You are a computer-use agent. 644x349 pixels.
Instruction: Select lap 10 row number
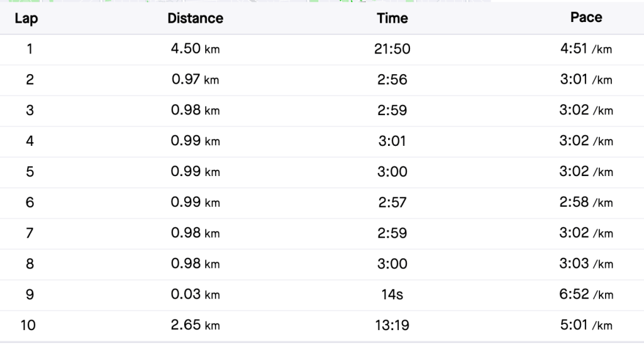[x=28, y=325]
